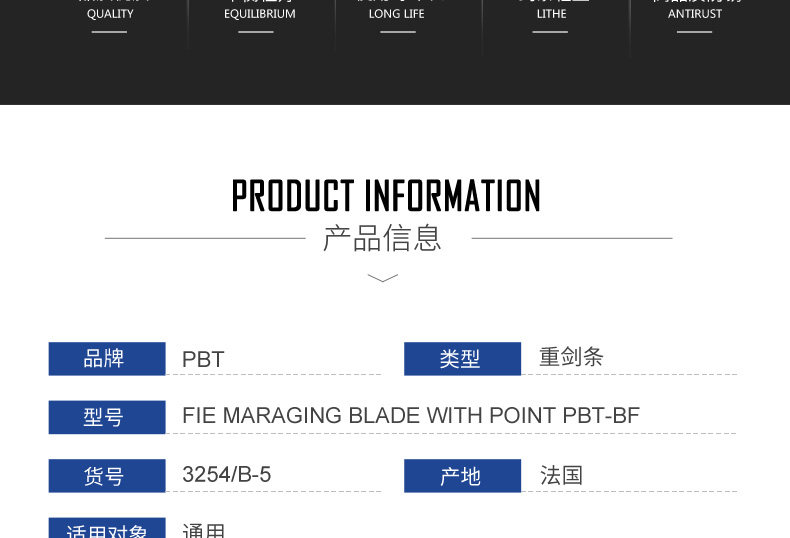790x538 pixels.
Task: Click the blue 类型 label
Action: pos(462,359)
